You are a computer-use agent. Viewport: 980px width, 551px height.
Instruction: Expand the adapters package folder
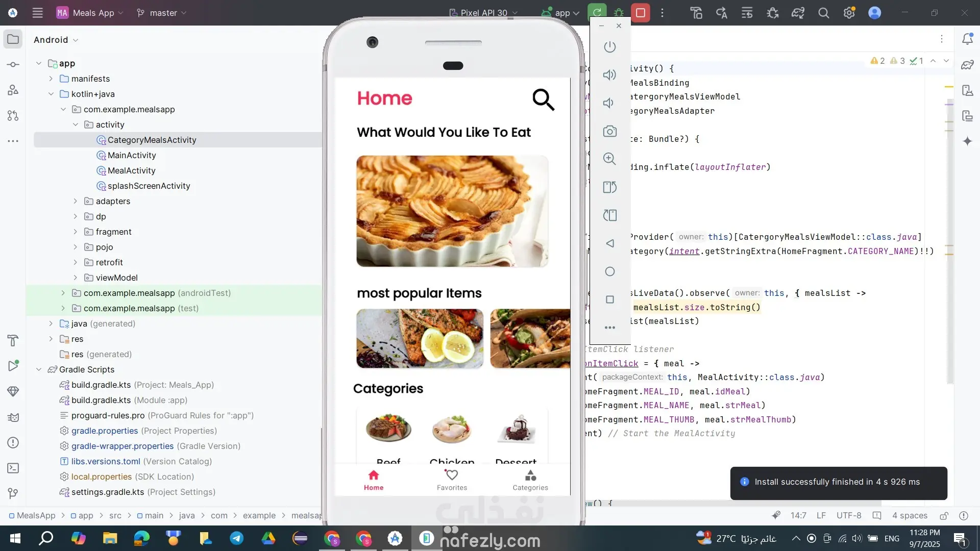(76, 201)
